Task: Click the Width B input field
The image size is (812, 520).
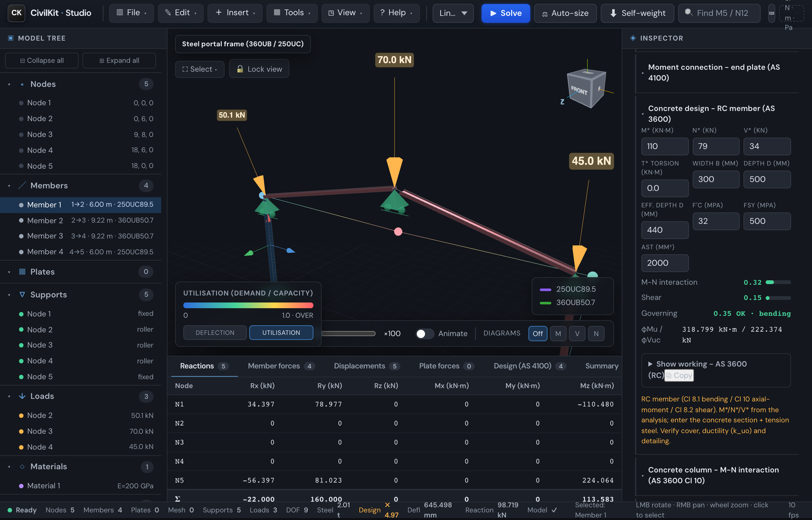Action: tap(716, 179)
